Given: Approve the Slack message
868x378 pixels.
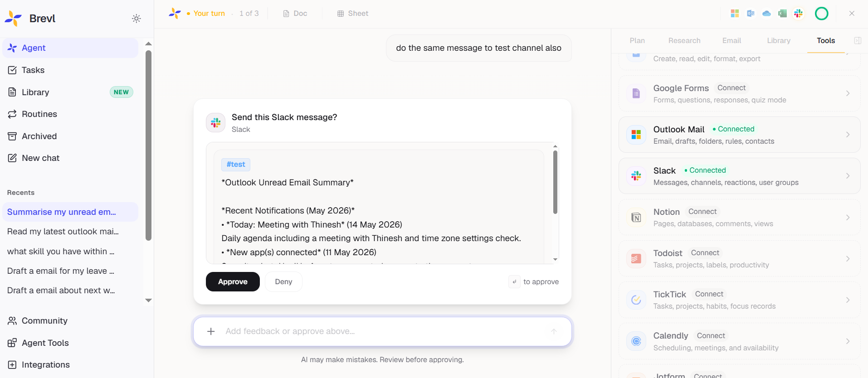Looking at the screenshot, I should click(233, 282).
